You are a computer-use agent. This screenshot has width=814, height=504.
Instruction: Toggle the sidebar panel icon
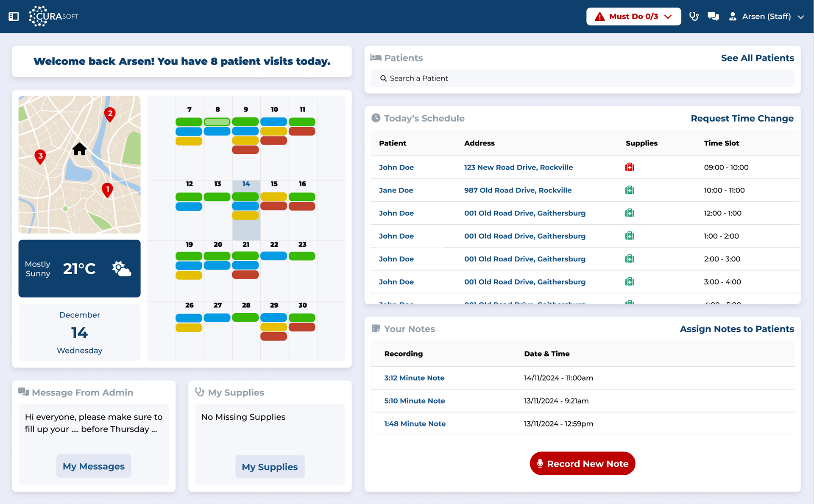pyautogui.click(x=14, y=17)
